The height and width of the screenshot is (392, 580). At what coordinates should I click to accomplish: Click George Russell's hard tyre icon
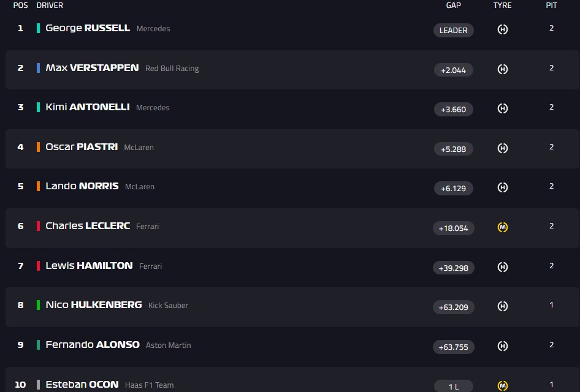[x=502, y=29]
